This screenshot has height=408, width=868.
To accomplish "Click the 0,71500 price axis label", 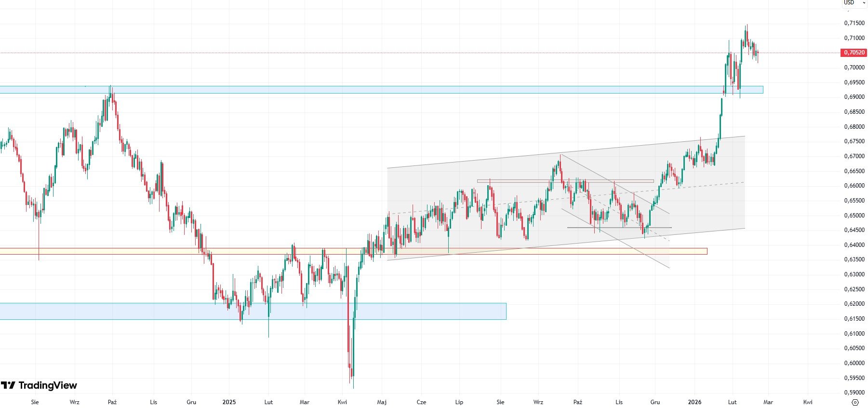I will [854, 23].
